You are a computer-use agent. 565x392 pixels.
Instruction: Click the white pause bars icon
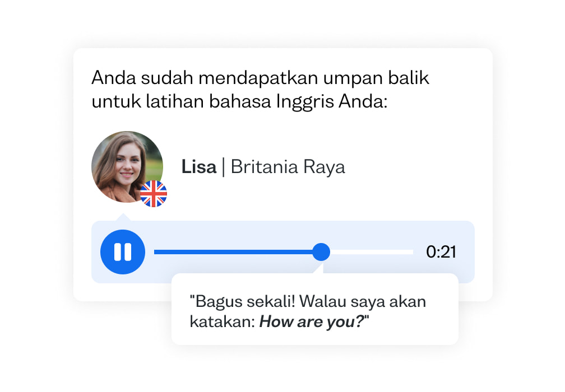coord(123,251)
